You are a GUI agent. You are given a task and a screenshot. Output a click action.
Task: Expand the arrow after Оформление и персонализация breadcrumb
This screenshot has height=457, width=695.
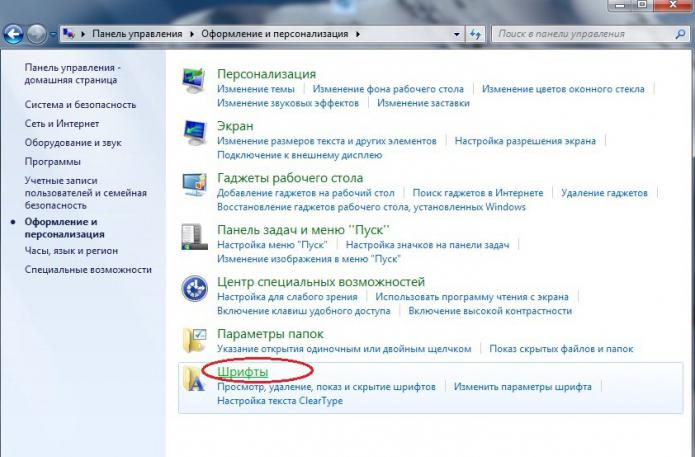358,34
